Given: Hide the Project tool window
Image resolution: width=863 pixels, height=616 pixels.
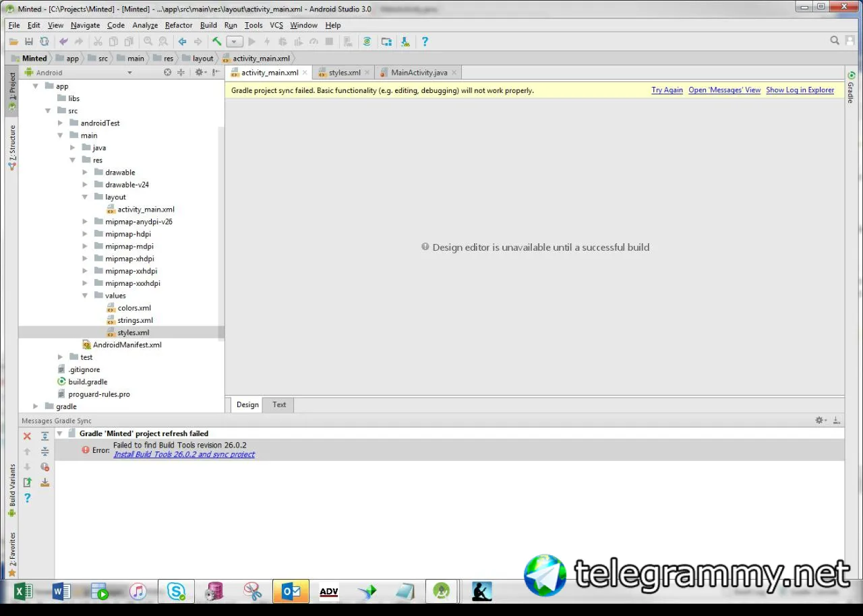Looking at the screenshot, I should click(216, 72).
